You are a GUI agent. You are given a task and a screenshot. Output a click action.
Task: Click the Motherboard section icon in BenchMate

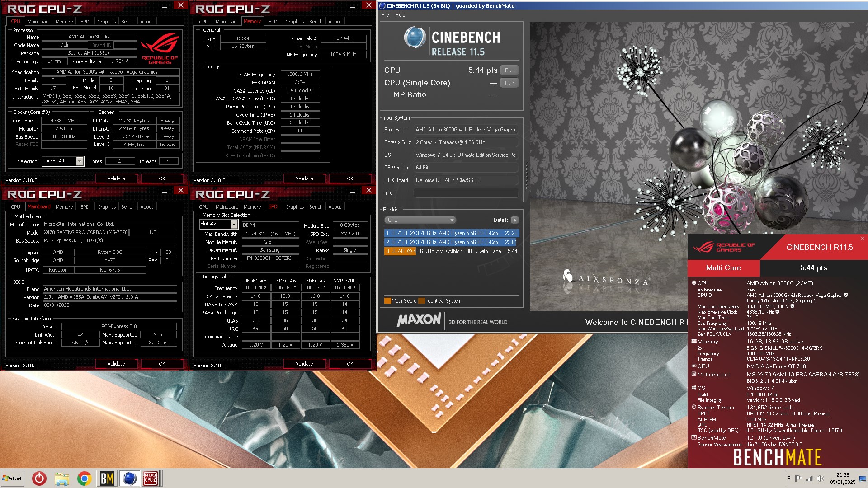pyautogui.click(x=694, y=374)
